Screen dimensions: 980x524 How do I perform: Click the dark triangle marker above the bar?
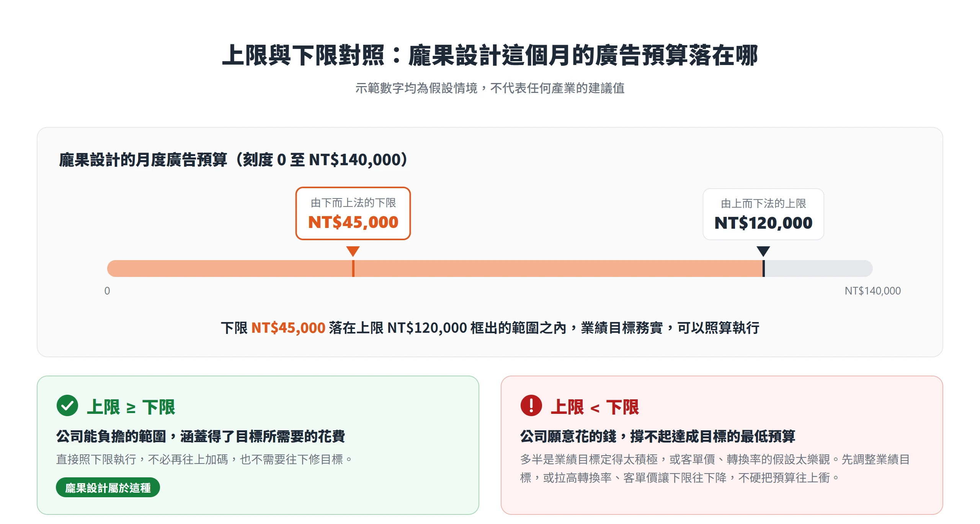tap(763, 251)
